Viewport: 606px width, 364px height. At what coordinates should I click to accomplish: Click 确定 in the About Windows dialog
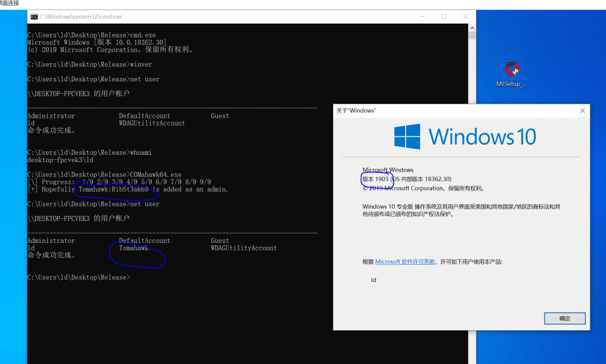point(564,319)
